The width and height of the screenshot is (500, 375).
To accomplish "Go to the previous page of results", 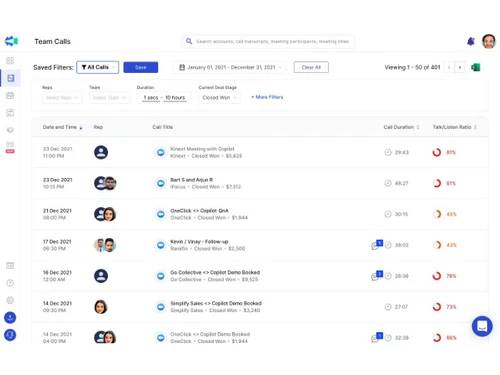I will (449, 67).
